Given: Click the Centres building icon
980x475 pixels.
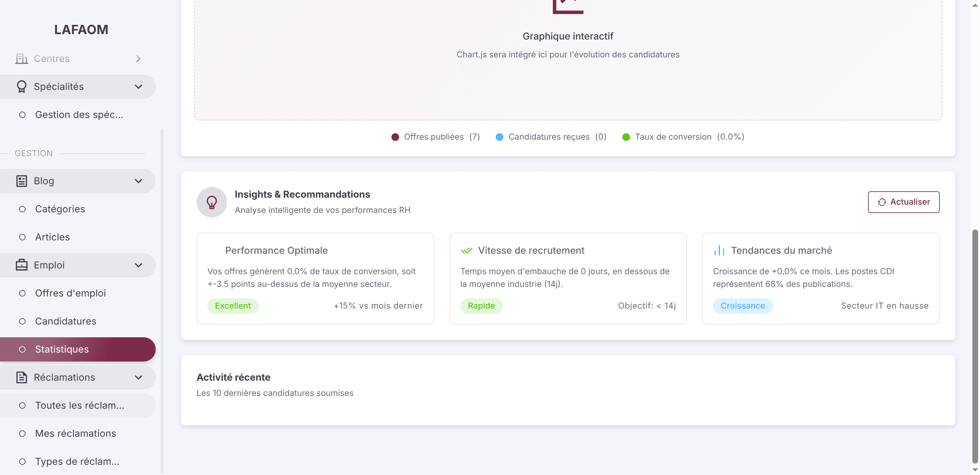Looking at the screenshot, I should [22, 59].
